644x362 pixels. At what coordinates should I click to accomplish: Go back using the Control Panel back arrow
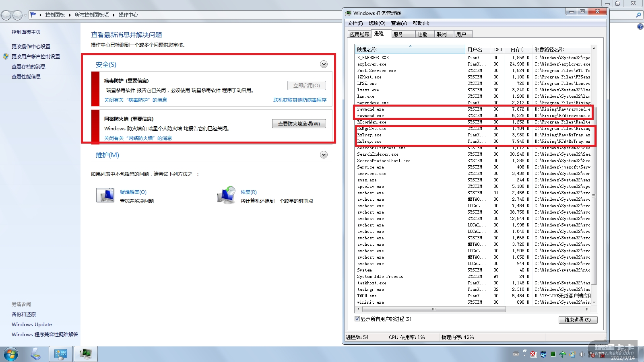pyautogui.click(x=6, y=15)
